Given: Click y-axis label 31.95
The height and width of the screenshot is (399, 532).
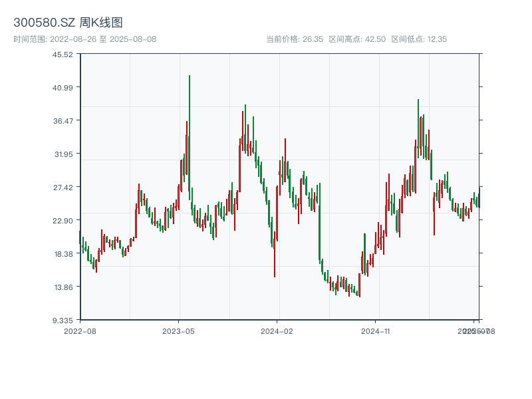Looking at the screenshot, I should point(64,154).
